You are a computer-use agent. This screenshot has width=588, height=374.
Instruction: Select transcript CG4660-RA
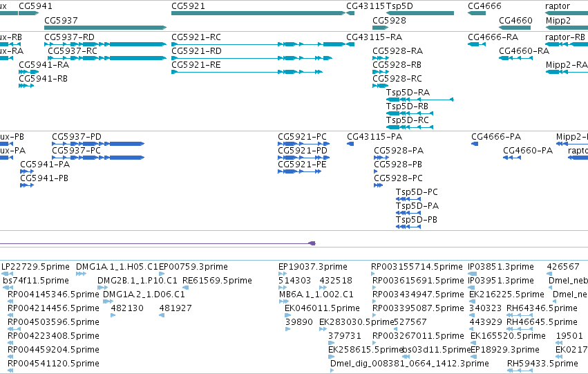(515, 58)
